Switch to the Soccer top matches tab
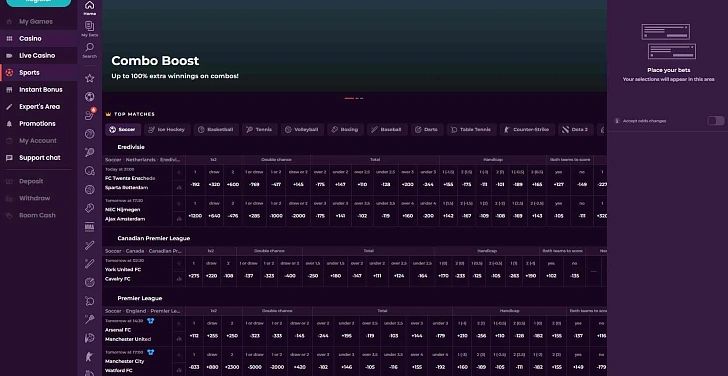 (122, 130)
